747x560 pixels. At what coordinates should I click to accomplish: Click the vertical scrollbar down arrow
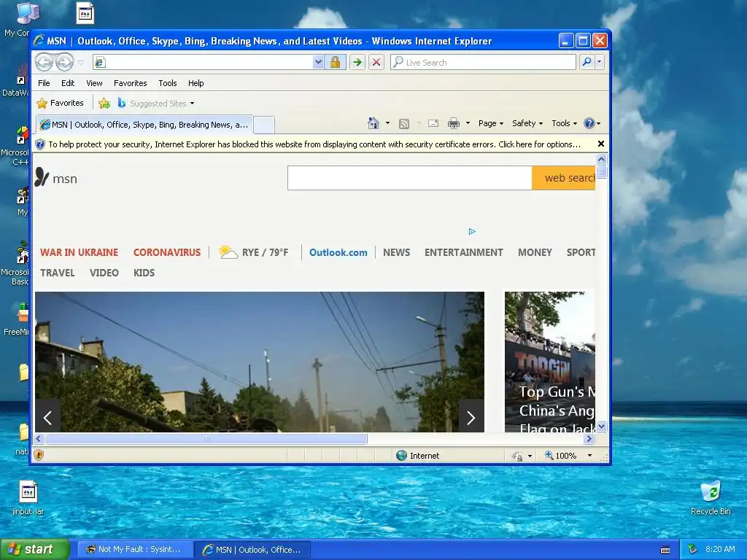(601, 426)
